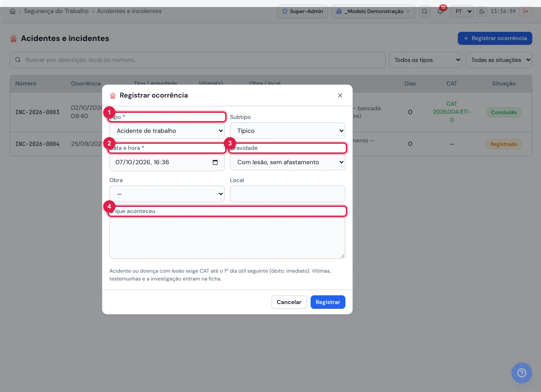541x392 pixels.
Task: Click the search box Buscar por descrição
Action: (198, 60)
